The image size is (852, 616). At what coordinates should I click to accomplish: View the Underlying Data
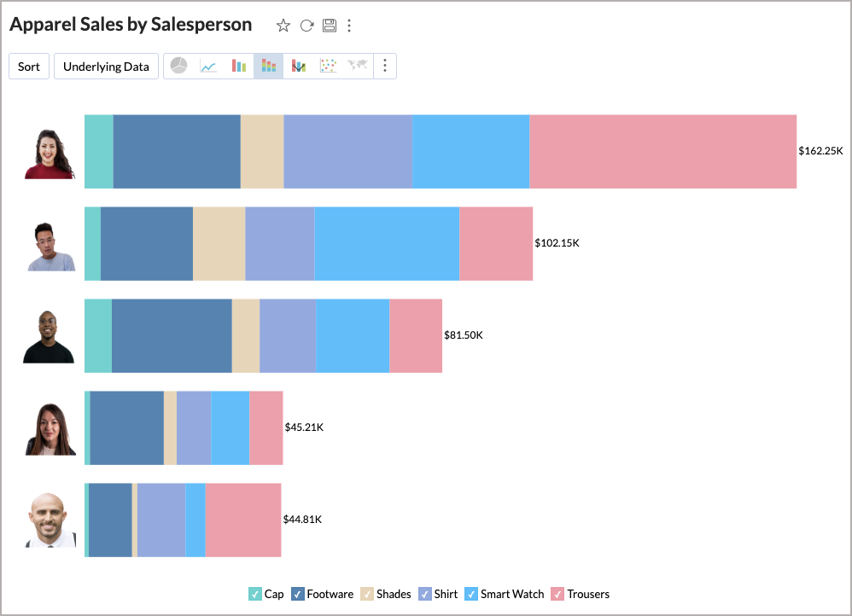(106, 66)
